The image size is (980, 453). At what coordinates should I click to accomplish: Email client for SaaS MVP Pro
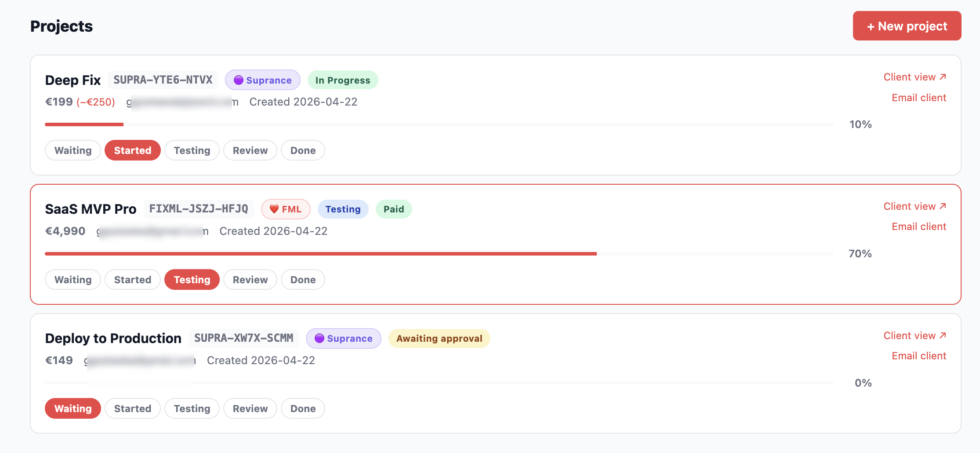919,226
